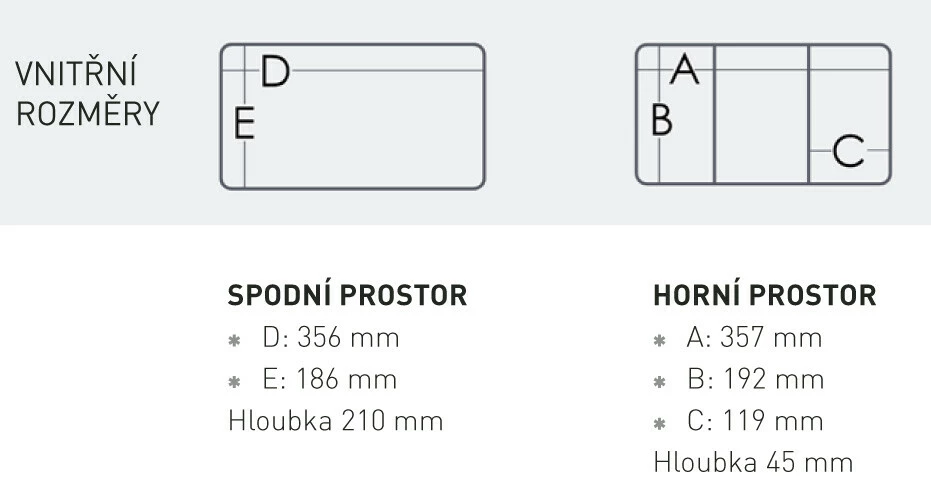Click the asterisk bullet beside A: 357 mm

click(659, 340)
